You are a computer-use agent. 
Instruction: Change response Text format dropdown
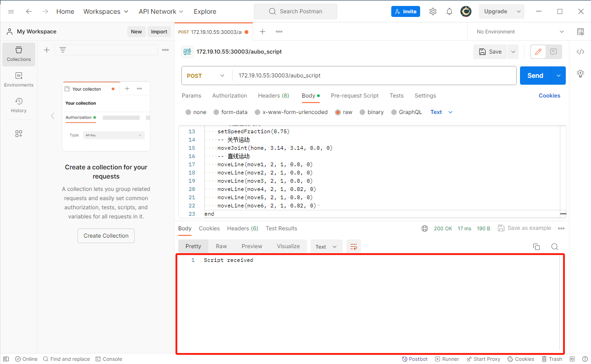click(x=326, y=247)
